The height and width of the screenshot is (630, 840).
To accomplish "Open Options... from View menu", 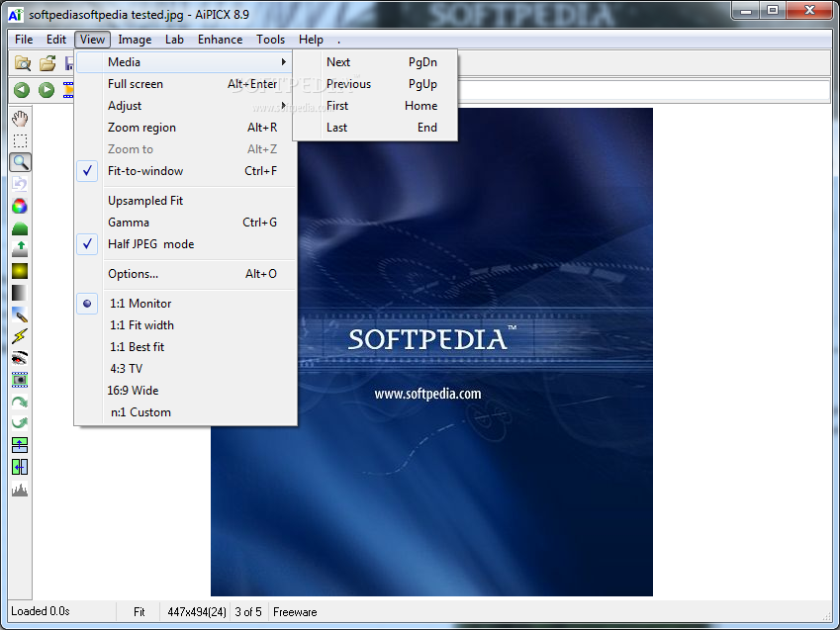I will [x=186, y=274].
